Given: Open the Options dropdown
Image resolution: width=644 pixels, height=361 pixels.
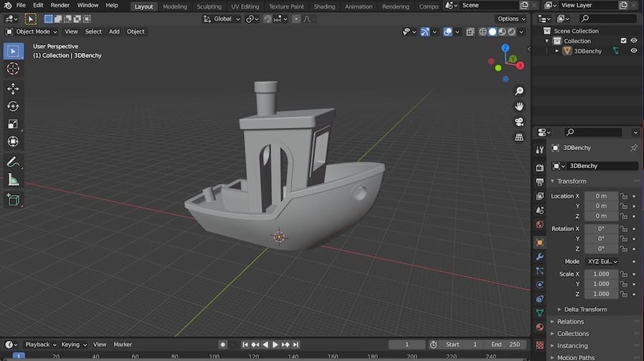Looking at the screenshot, I should pos(512,19).
